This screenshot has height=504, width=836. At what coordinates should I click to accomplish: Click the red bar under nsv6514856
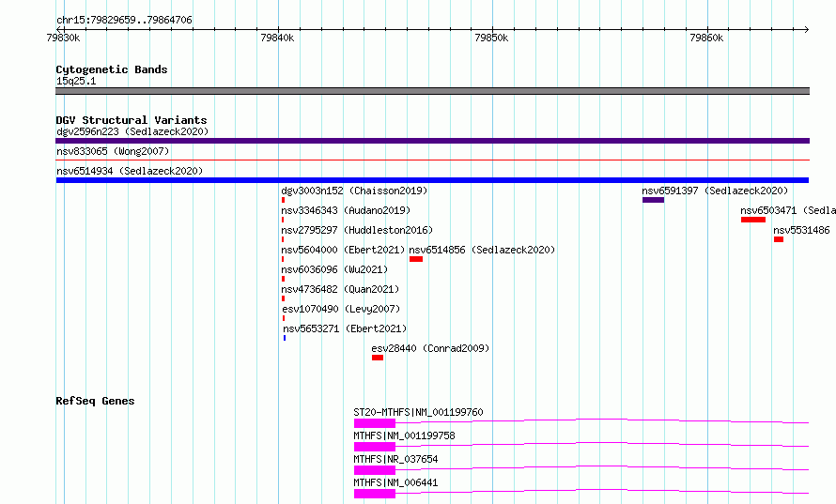tap(416, 259)
